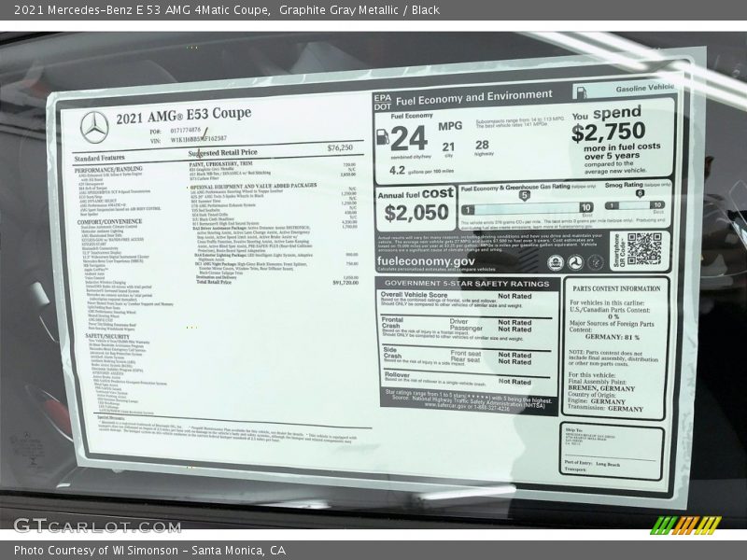Click the smartphone QR code

[x=643, y=248]
